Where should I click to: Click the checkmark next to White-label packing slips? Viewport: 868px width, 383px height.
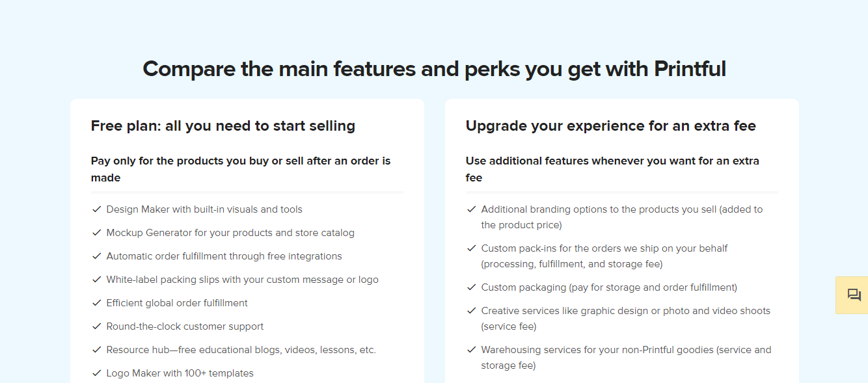pyautogui.click(x=96, y=279)
